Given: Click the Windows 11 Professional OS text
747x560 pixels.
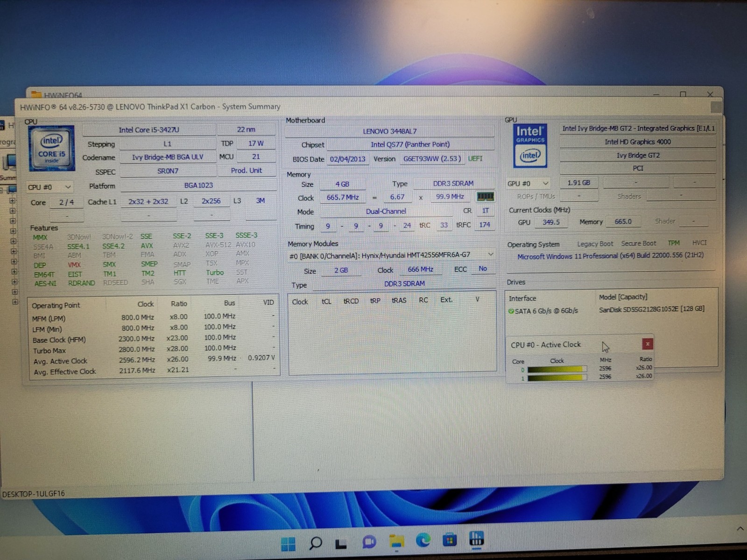Looking at the screenshot, I should pyautogui.click(x=610, y=256).
